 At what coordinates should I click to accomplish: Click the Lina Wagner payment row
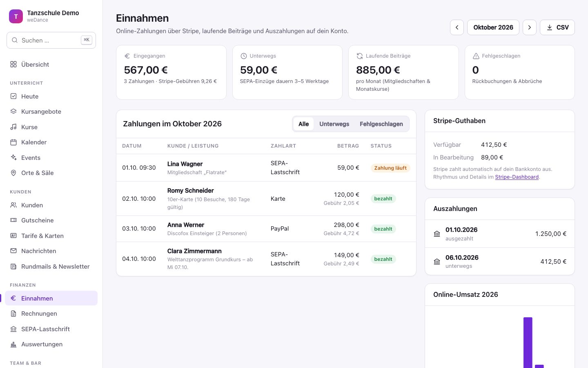(x=266, y=168)
